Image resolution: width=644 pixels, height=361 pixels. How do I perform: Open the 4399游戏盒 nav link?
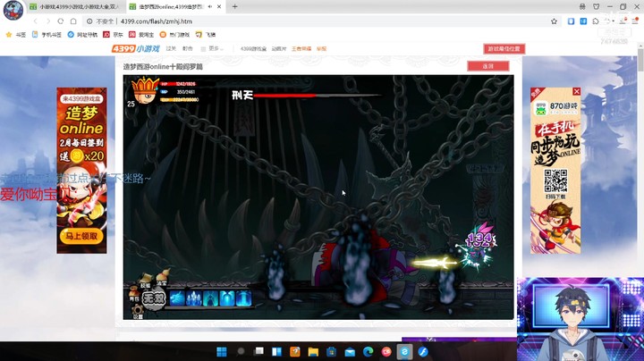253,48
